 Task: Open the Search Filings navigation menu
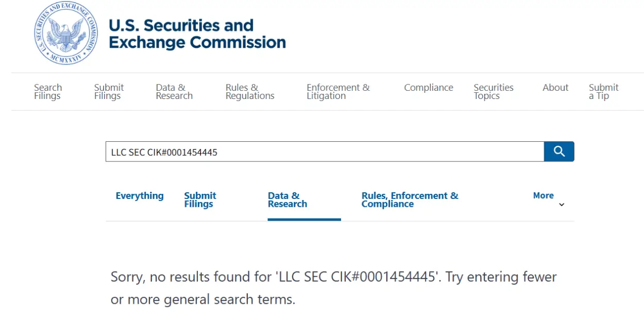[x=48, y=92]
